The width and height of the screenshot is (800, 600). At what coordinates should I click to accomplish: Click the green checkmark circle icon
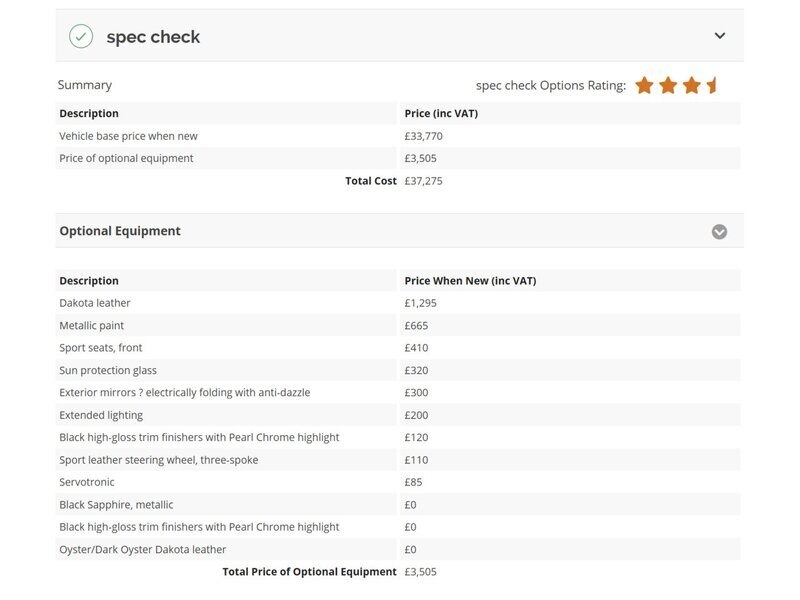pos(81,36)
